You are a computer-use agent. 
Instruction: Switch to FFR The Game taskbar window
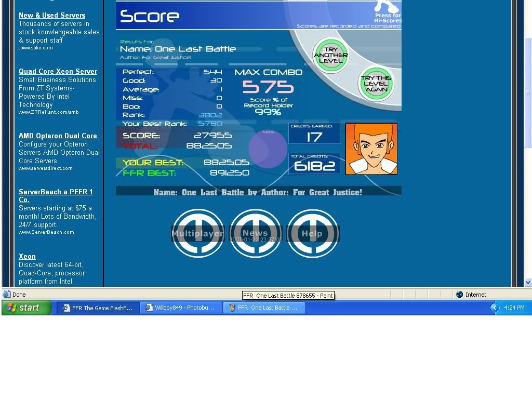98,308
